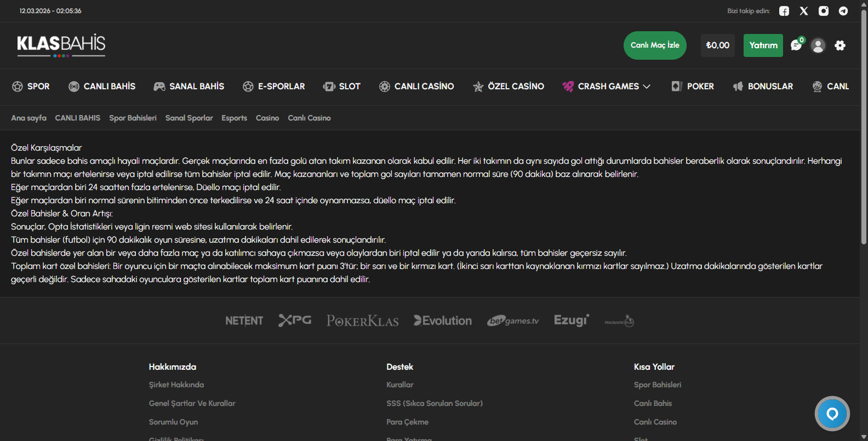868x441 pixels.
Task: Open Spor Bahisleri in the sub-navigation bar
Action: (133, 118)
